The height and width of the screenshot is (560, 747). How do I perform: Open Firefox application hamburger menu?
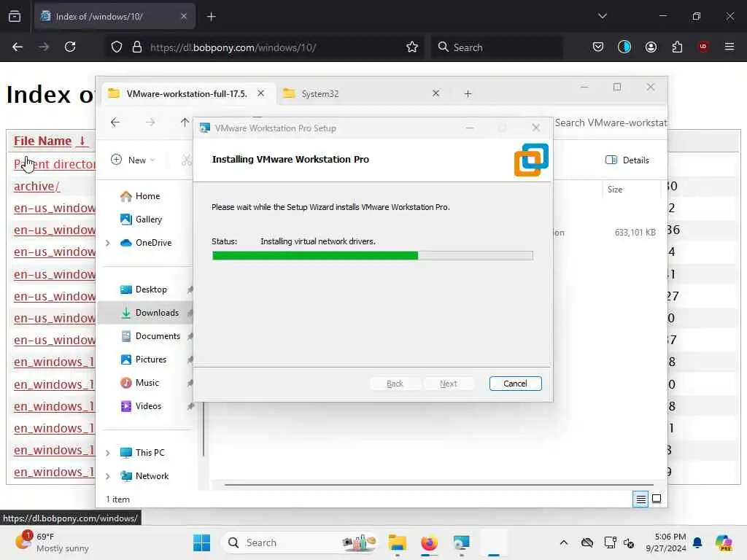[x=729, y=47]
